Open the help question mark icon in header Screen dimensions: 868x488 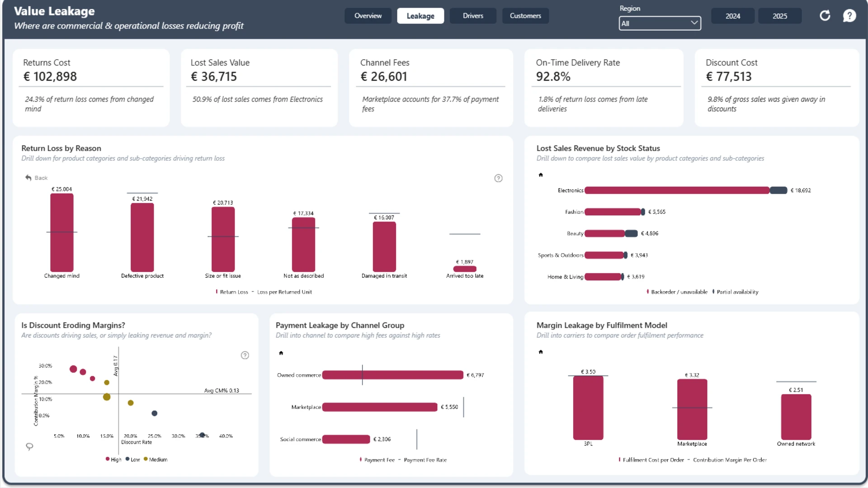tap(849, 16)
